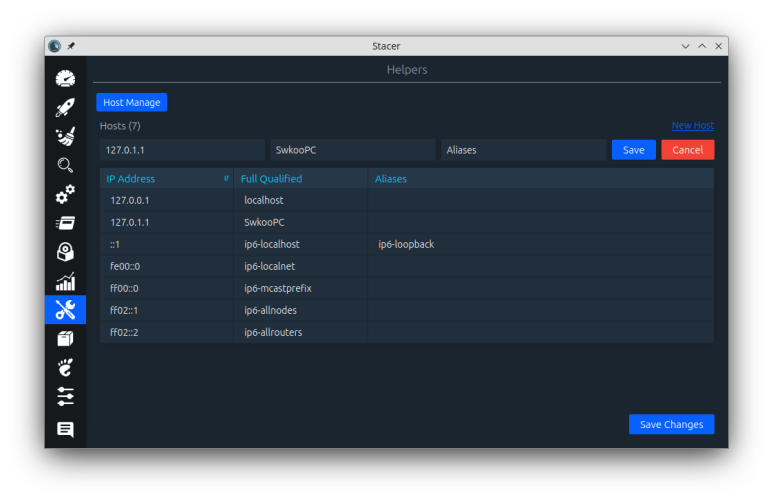Viewport: 773px width, 501px height.
Task: Select the Helpers tools icon in sidebar
Action: click(65, 310)
